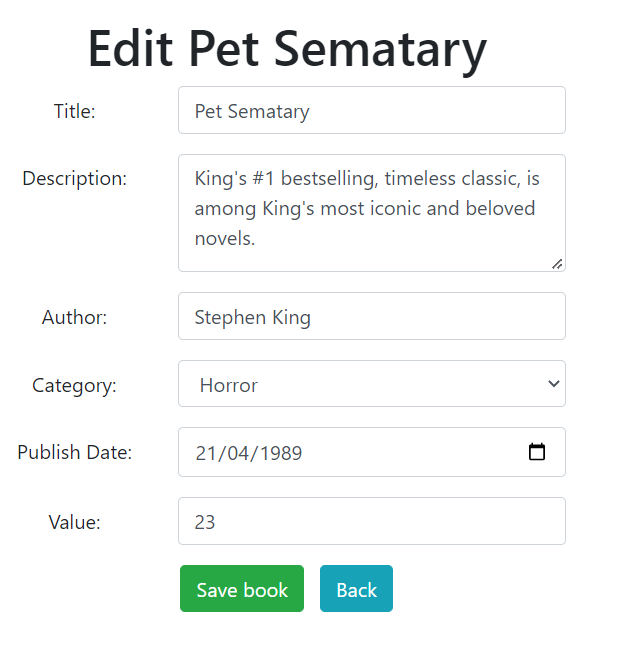Open the Category dropdown showing Horror
Viewport: 642px width, 645px height.
click(371, 384)
